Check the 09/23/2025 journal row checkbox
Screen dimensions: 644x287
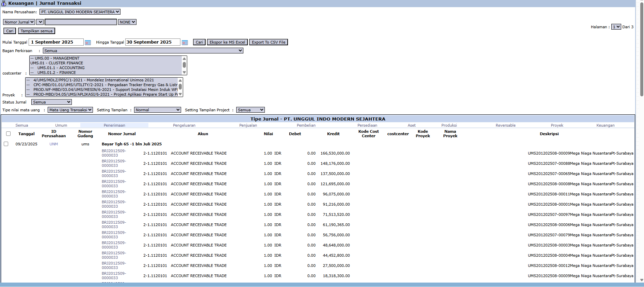pos(6,144)
